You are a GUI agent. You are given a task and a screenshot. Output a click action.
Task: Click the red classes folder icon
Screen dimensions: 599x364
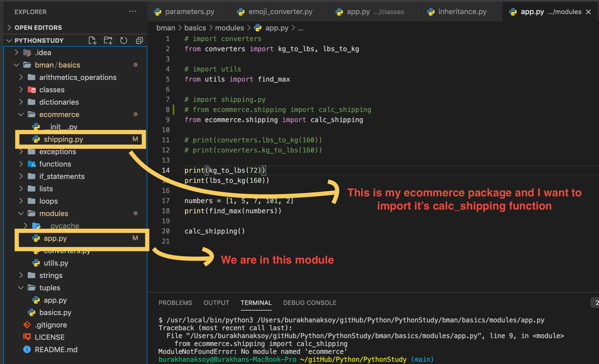pyautogui.click(x=31, y=89)
